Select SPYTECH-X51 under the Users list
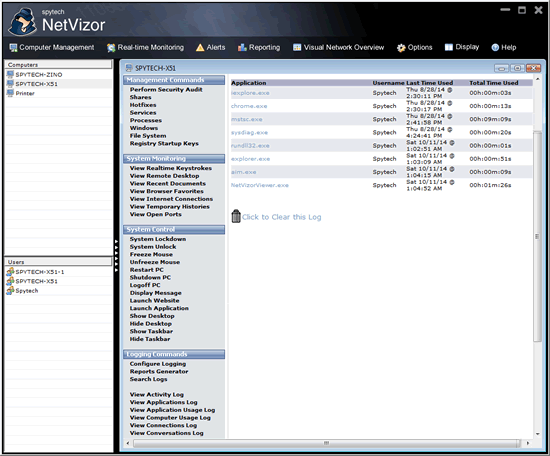 tap(36, 281)
